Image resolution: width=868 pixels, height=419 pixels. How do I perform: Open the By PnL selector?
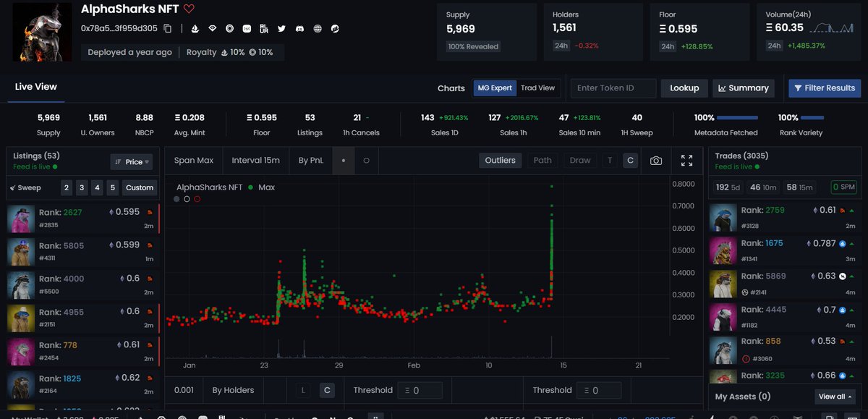[311, 161]
